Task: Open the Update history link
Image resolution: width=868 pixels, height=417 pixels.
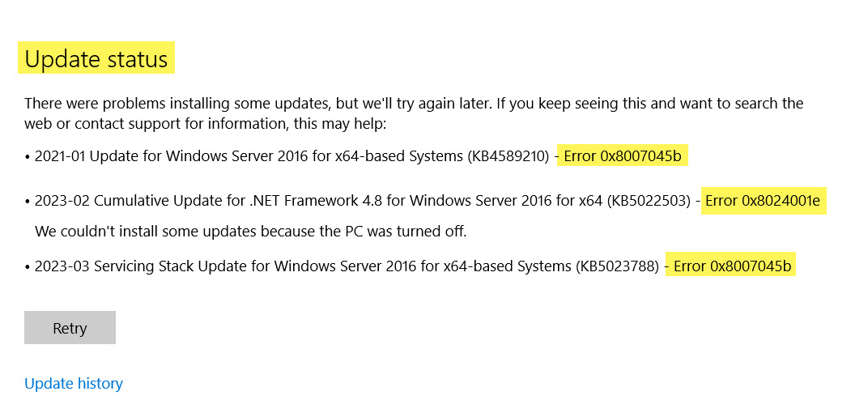Action: point(74,383)
